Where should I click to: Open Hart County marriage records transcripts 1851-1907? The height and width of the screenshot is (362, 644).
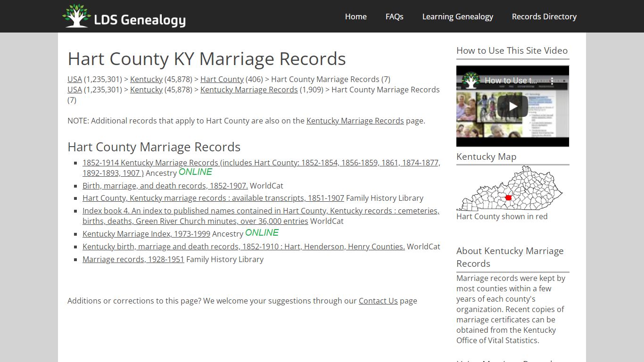click(213, 198)
